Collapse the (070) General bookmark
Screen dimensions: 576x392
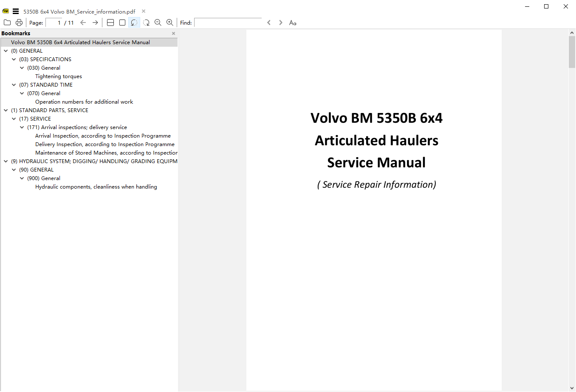pyautogui.click(x=22, y=93)
